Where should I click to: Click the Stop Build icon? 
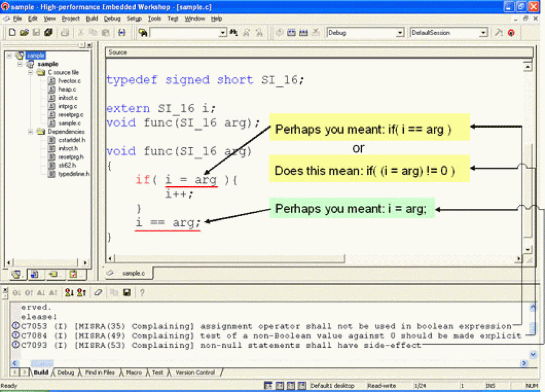click(315, 33)
